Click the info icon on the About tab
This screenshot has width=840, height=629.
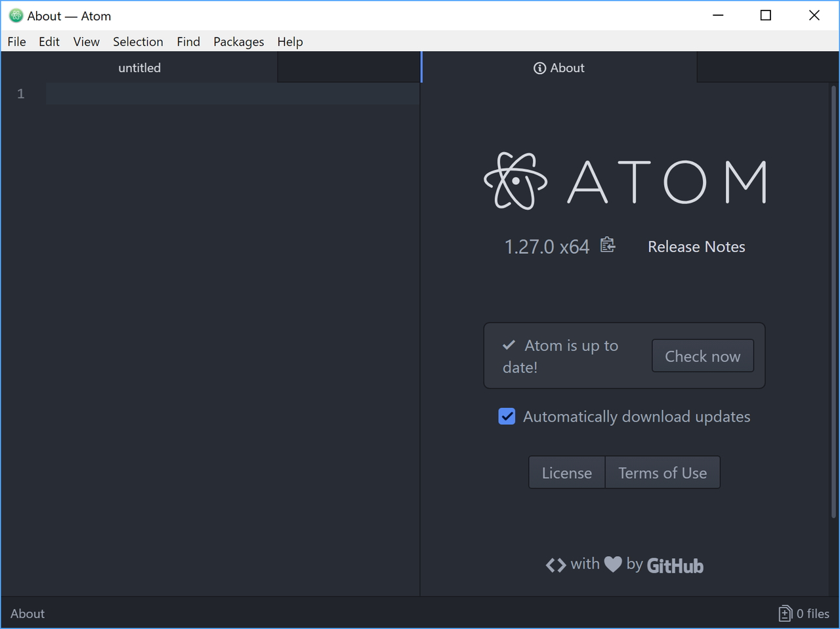pyautogui.click(x=539, y=68)
